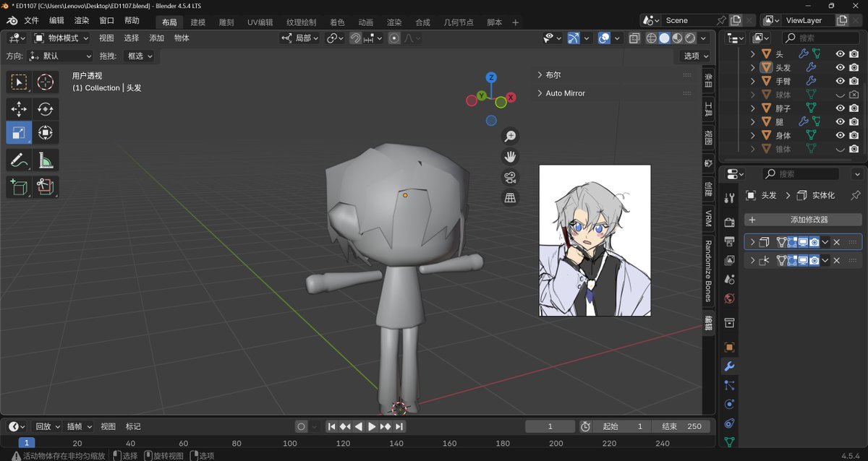
Task: Disable render camera for 身体
Action: coord(854,135)
